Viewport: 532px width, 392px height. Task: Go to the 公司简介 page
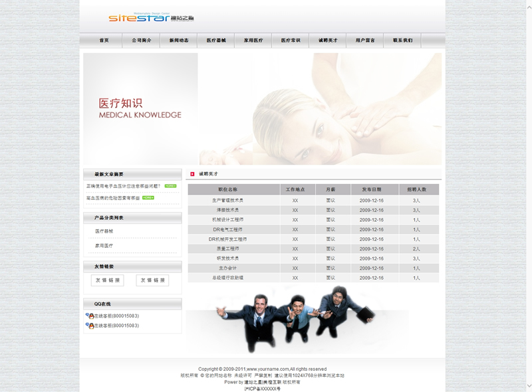141,41
